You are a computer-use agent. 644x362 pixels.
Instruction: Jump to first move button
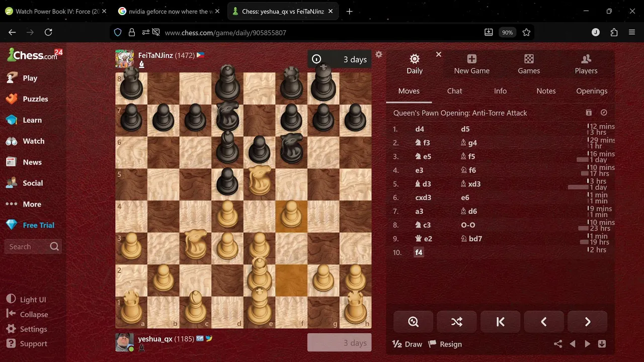point(500,322)
